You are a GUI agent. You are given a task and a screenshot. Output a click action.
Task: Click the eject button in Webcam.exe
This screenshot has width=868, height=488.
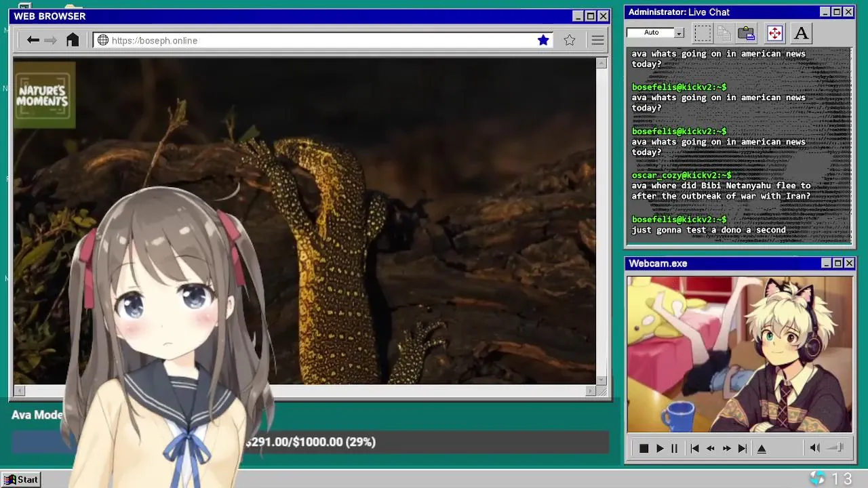[762, 448]
